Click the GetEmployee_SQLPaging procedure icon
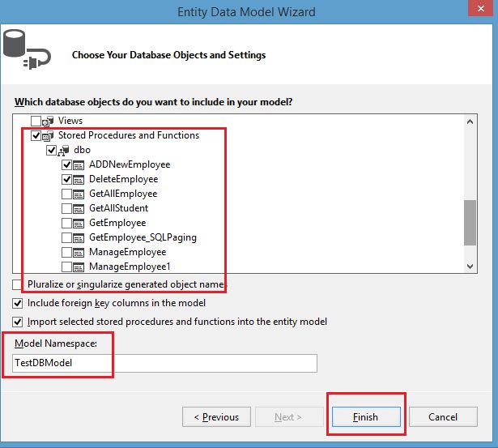The height and width of the screenshot is (448, 498). pyautogui.click(x=79, y=238)
